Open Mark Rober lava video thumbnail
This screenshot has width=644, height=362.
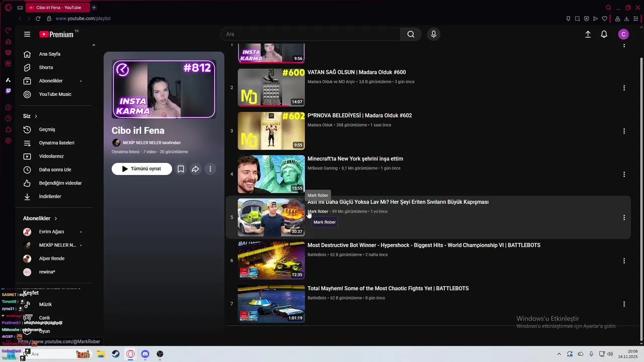(x=271, y=217)
